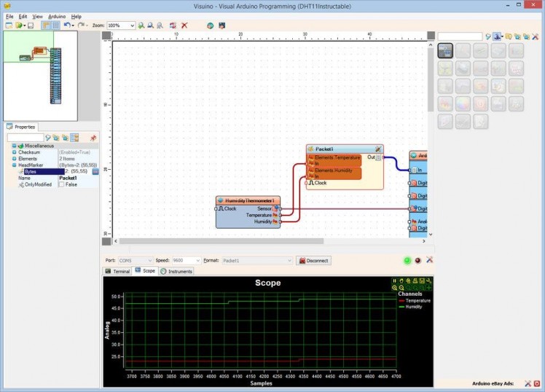Click the Undo arrow in toolbar
545x392 pixels.
pyautogui.click(x=66, y=26)
